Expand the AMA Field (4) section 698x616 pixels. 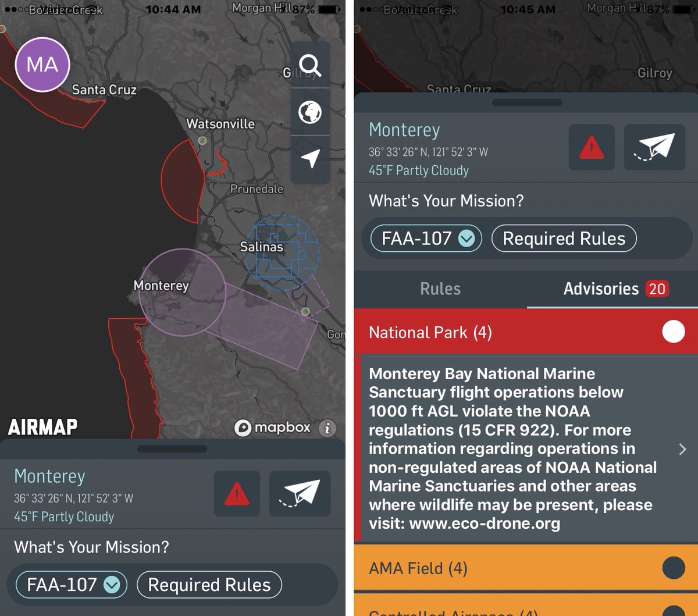click(x=526, y=568)
